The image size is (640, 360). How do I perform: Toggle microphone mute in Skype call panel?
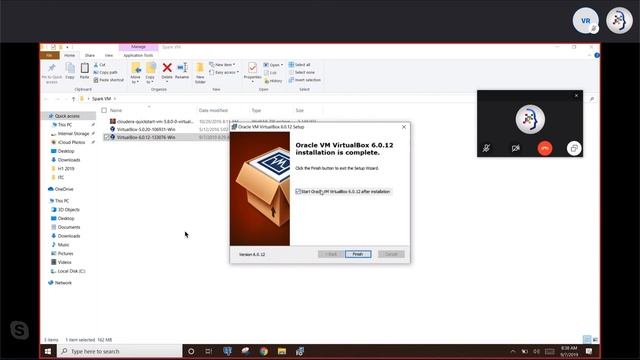pos(486,148)
